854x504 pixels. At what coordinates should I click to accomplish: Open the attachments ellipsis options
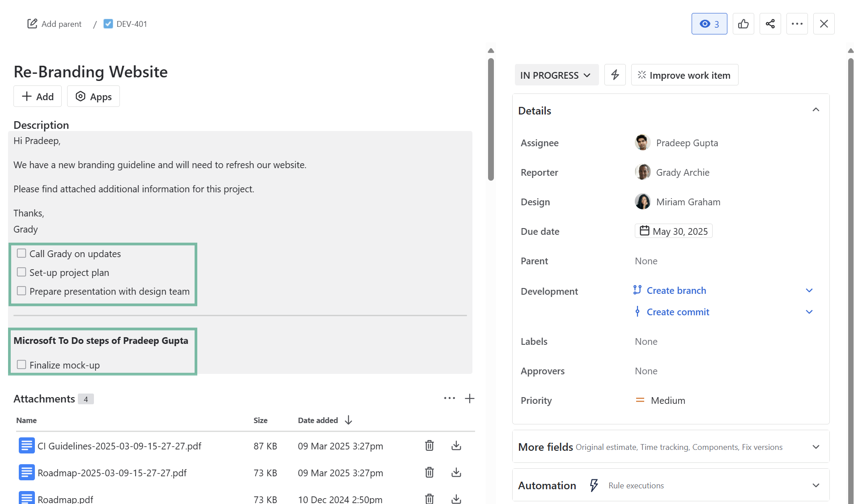pyautogui.click(x=449, y=398)
